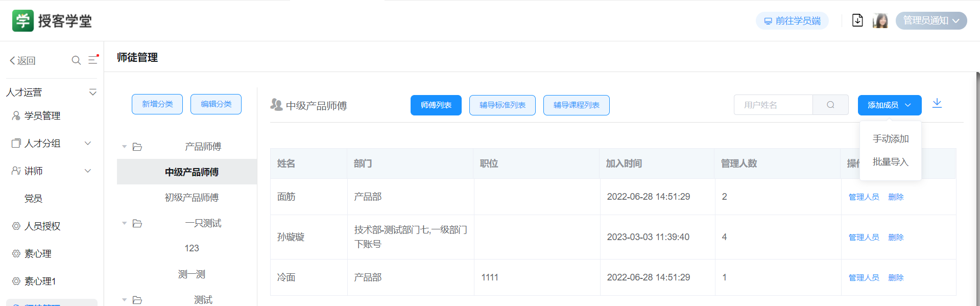Click 新增分类 button
The image size is (980, 306).
[157, 104]
